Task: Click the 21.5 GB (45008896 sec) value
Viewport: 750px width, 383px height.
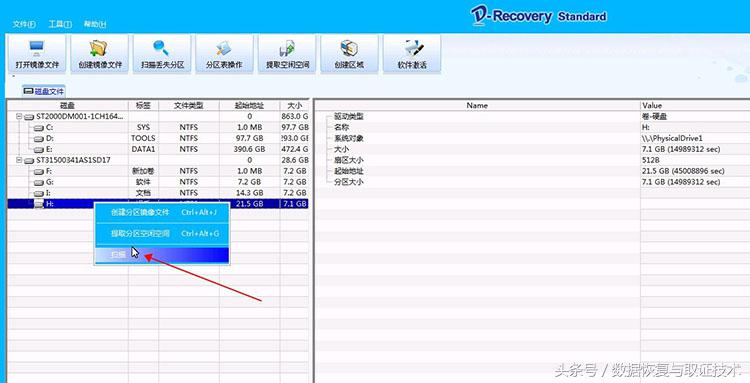Action: (684, 171)
